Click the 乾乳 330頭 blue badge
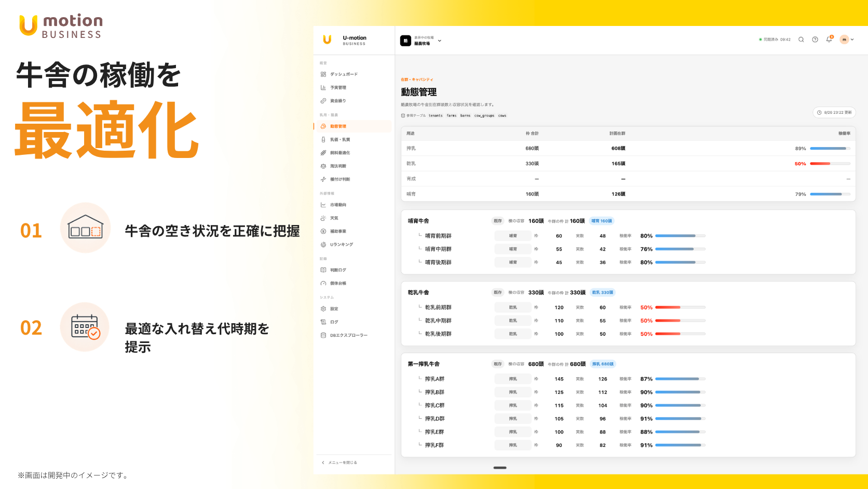Viewport: 868px width, 489px height. [x=603, y=293]
